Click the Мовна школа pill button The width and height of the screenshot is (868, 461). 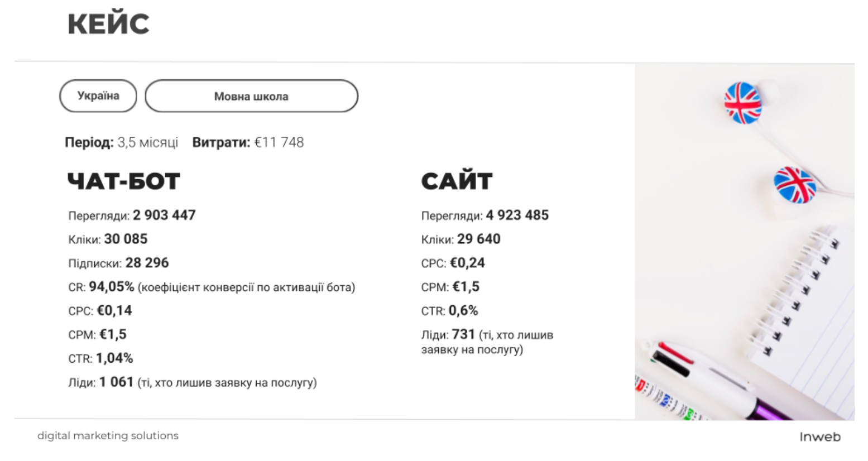pos(251,96)
